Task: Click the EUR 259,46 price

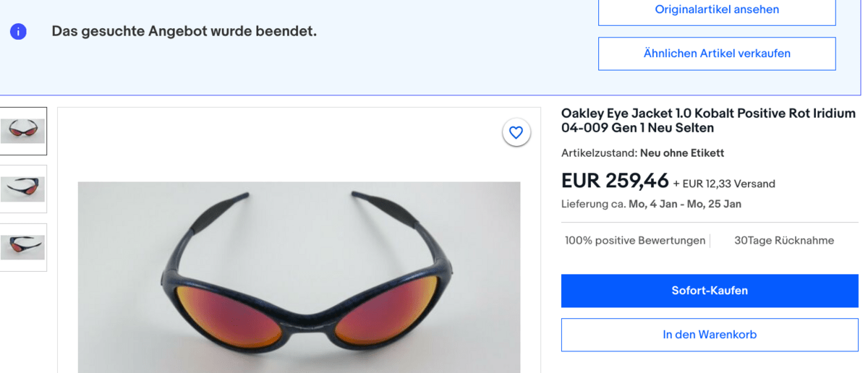Action: click(614, 181)
